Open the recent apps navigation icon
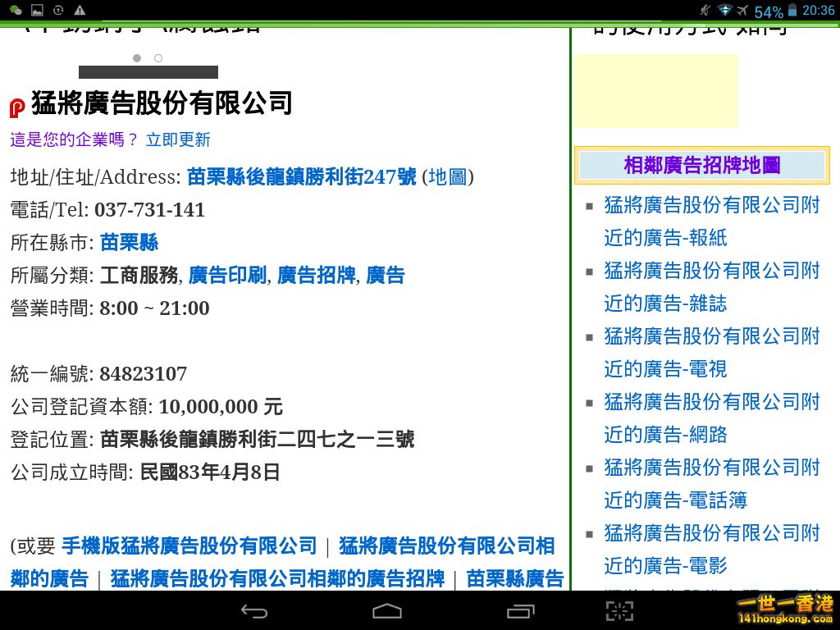Image resolution: width=840 pixels, height=630 pixels. pos(520,611)
